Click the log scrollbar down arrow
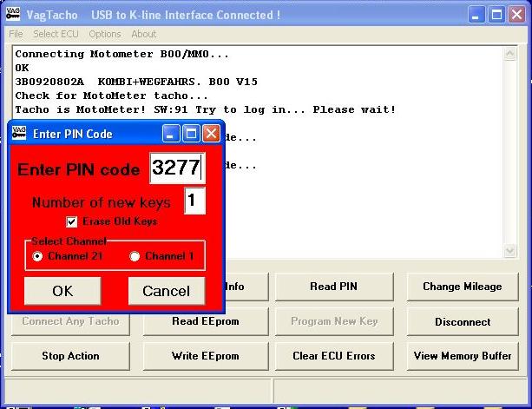This screenshot has height=409, width=532. [510, 251]
